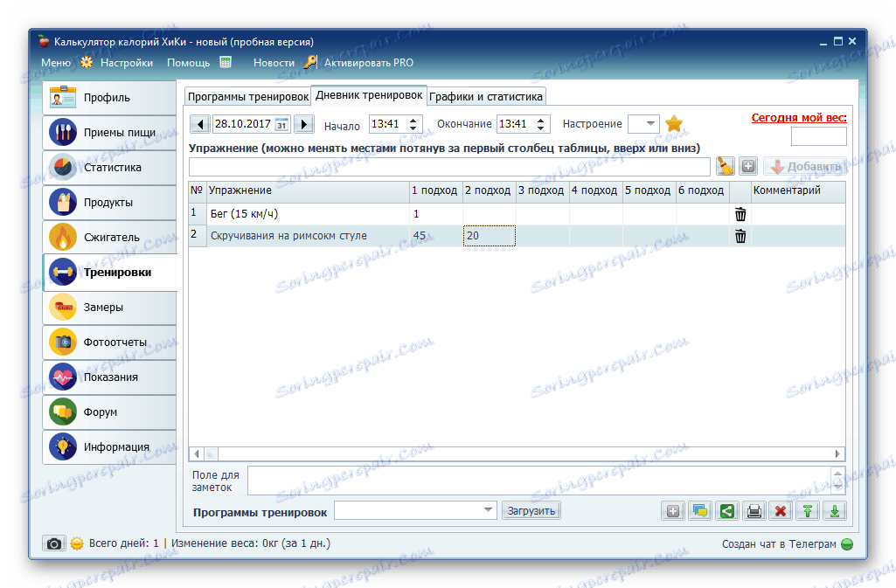Screen dimensions: 896x588
Task: Click the Упражнение column header
Action: [x=308, y=190]
